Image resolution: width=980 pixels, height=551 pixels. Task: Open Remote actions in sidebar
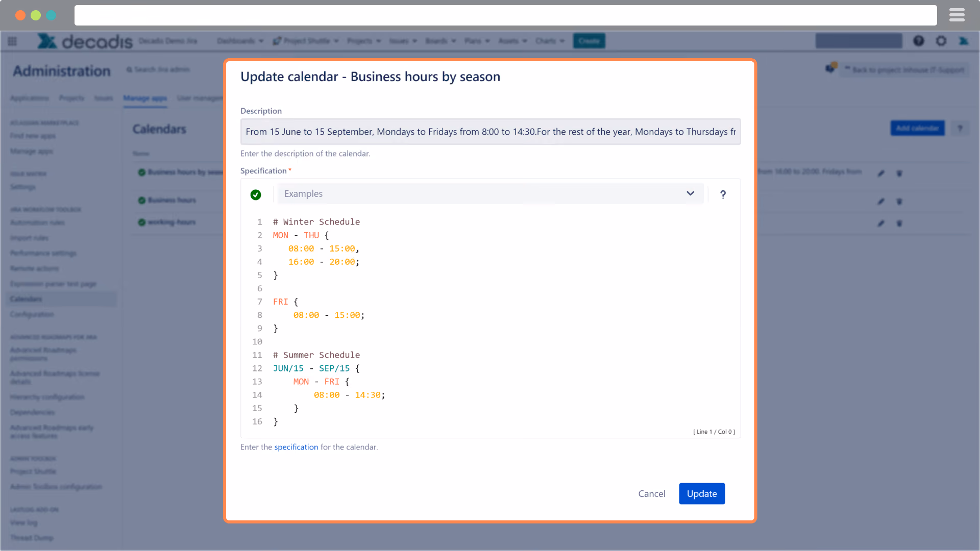point(34,268)
